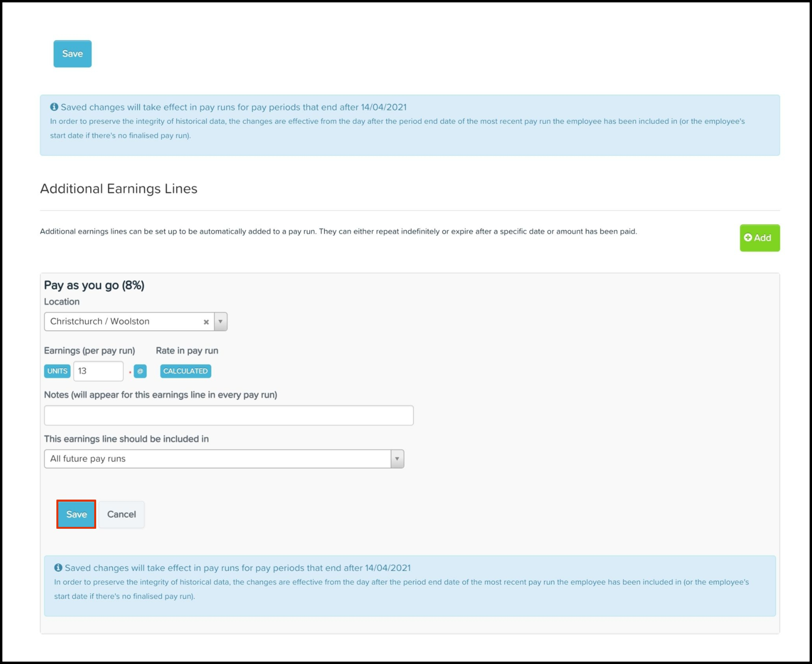Click the plus icon on the Add button
The image size is (812, 664).
tap(748, 237)
